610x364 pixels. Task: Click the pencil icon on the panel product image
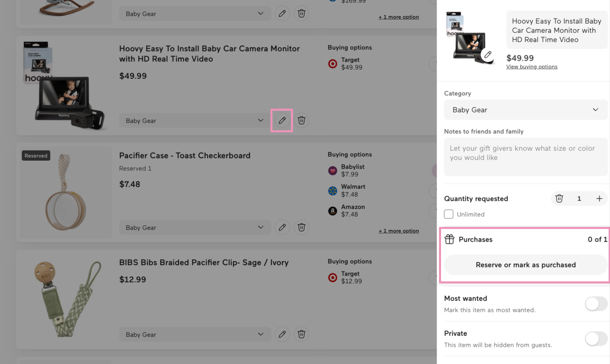pos(488,54)
